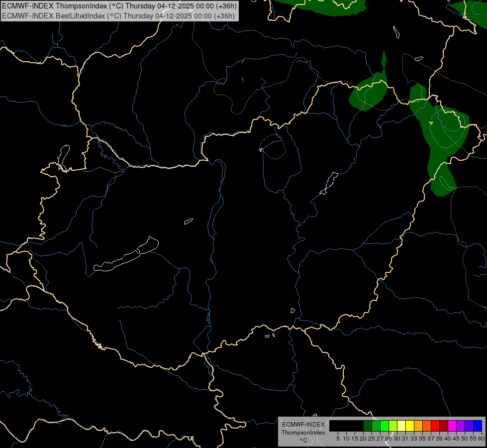Click the legend heading ECMWF-INDEX
This screenshot has height=448, width=487.
(x=303, y=425)
